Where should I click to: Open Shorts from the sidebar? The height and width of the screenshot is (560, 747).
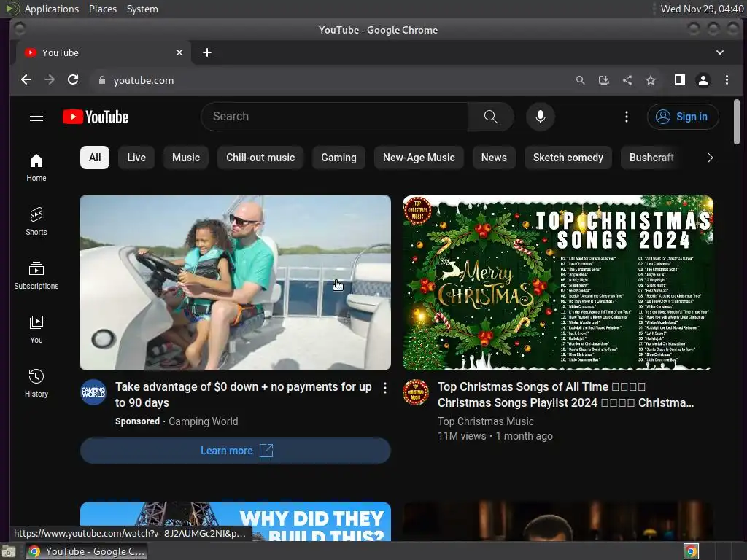point(36,222)
